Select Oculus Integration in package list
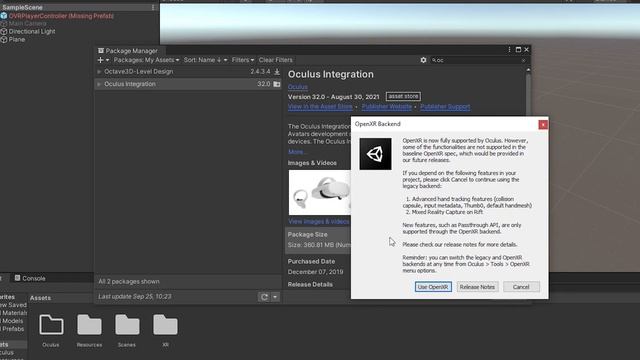Image resolution: width=640 pixels, height=360 pixels. (188, 84)
